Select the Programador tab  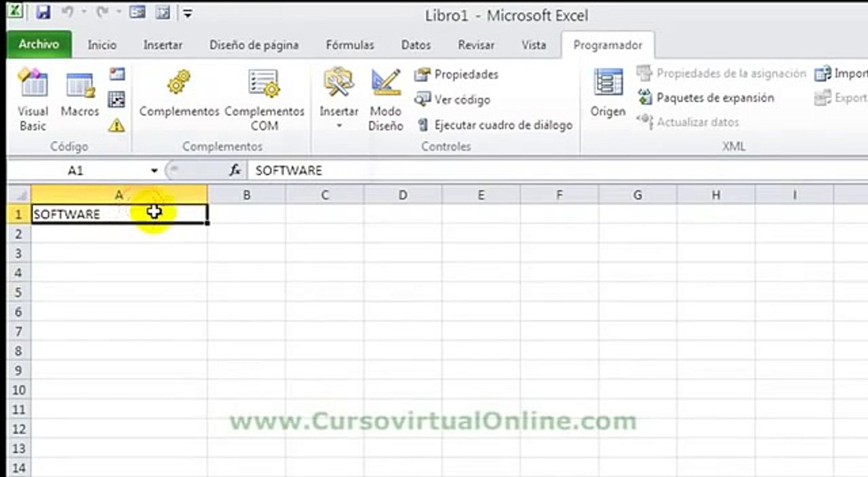coord(607,45)
